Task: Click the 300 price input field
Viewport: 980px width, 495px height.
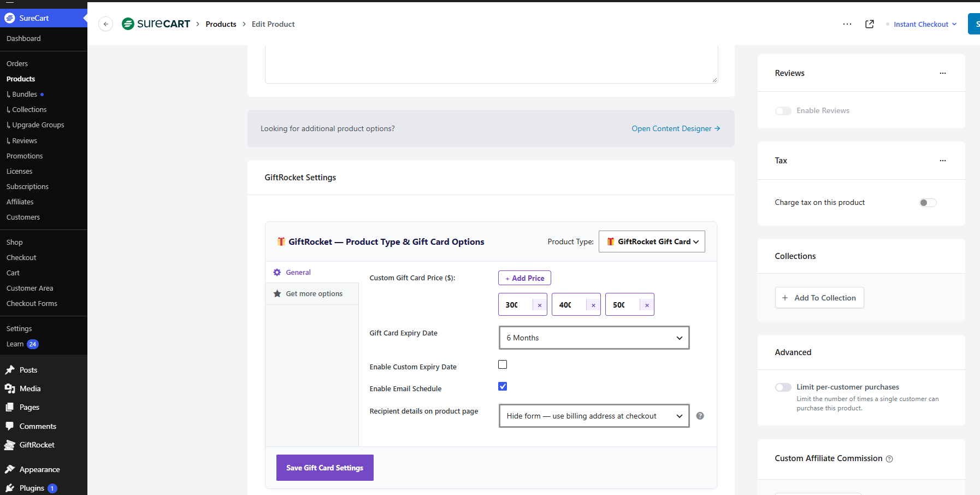Action: 516,305
